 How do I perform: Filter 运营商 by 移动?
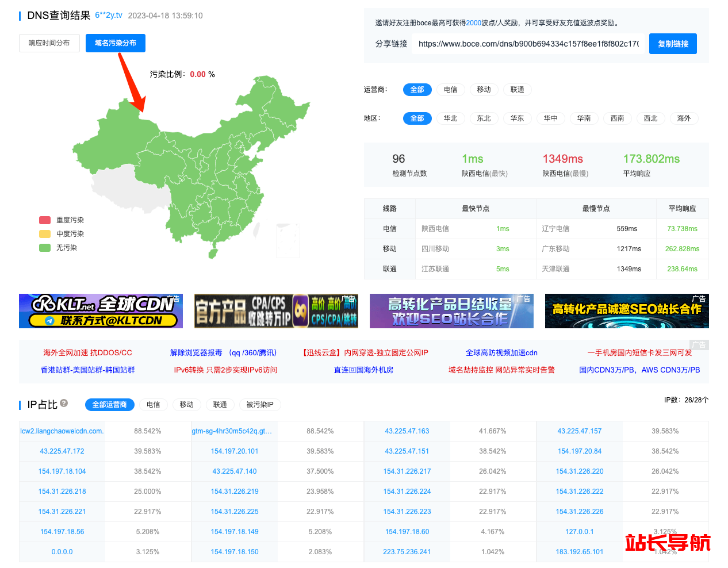click(484, 90)
